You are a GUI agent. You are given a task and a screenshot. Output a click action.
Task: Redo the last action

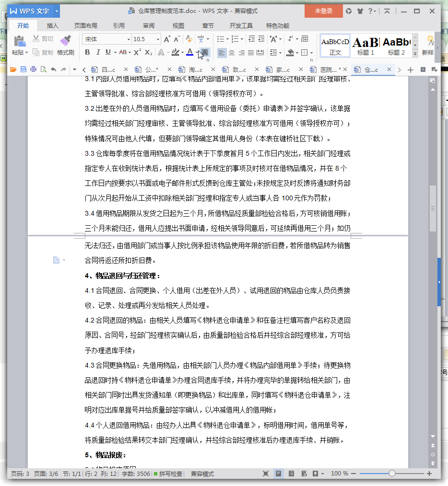coord(63,70)
